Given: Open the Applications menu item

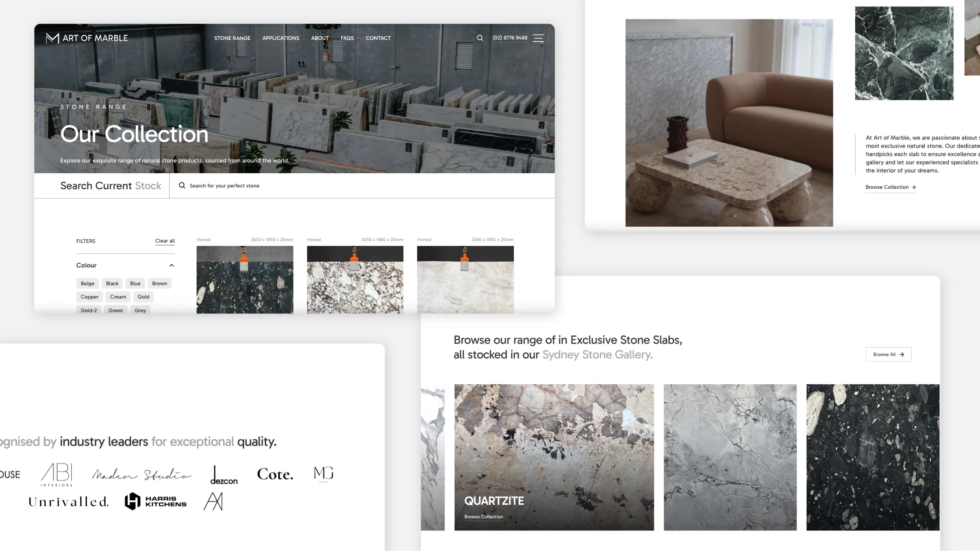Looking at the screenshot, I should tap(281, 38).
